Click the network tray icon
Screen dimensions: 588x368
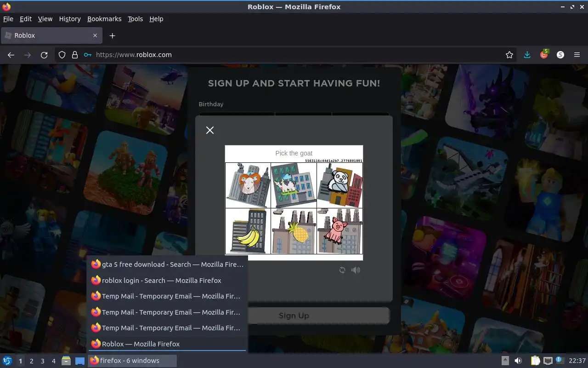point(548,361)
